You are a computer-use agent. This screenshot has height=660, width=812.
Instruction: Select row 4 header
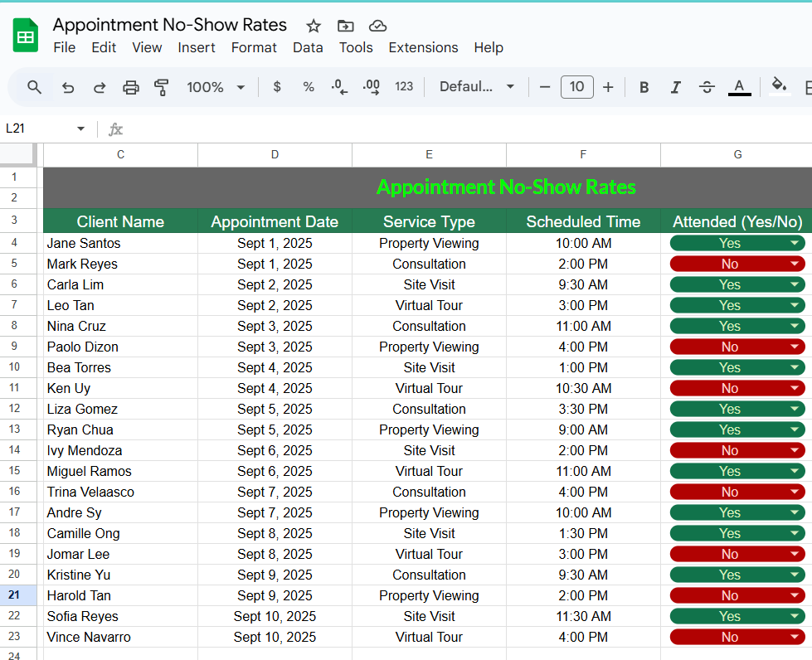pos(18,243)
